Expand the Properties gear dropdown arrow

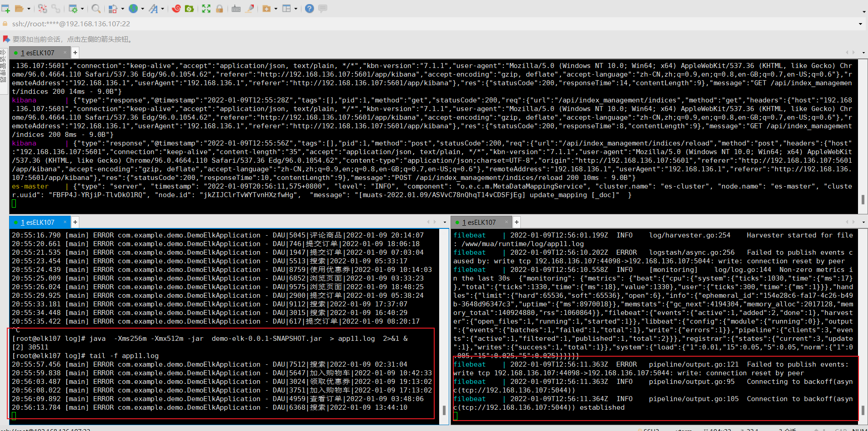click(83, 9)
